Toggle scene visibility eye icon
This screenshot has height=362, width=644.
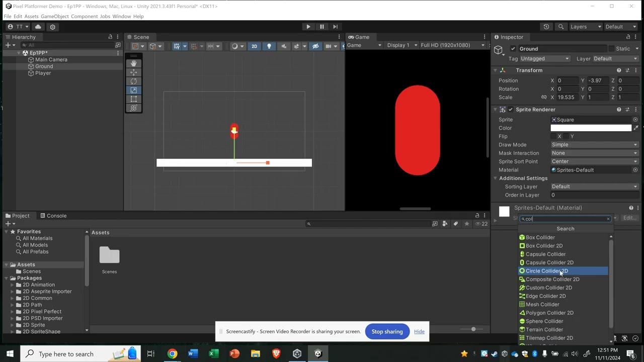pos(315,46)
